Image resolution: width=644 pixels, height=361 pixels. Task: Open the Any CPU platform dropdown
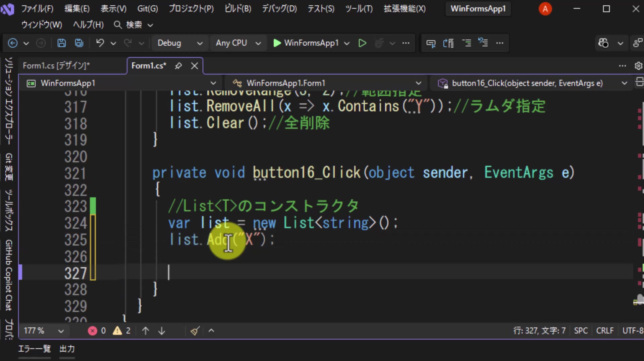tap(238, 43)
